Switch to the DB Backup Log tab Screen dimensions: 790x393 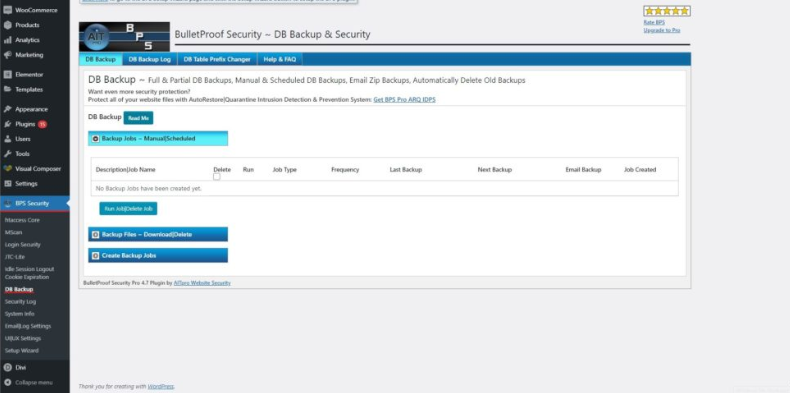point(150,59)
